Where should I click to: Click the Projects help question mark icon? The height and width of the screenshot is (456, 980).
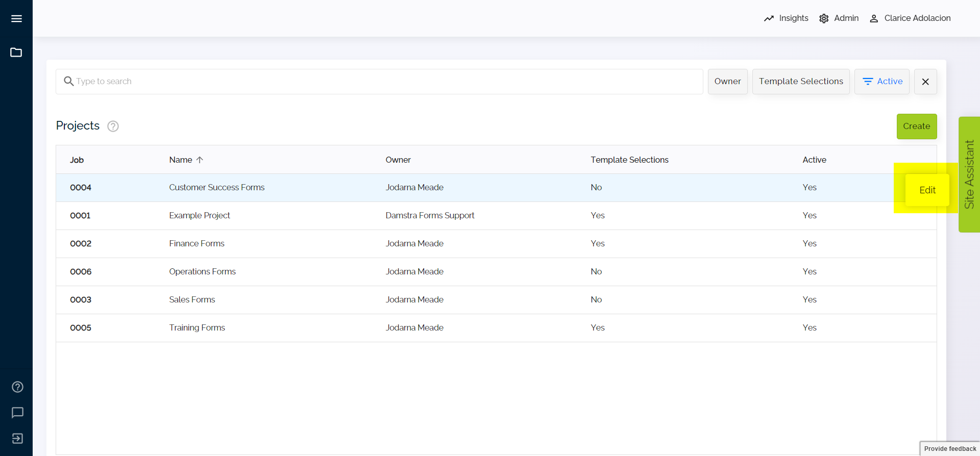[x=113, y=126]
